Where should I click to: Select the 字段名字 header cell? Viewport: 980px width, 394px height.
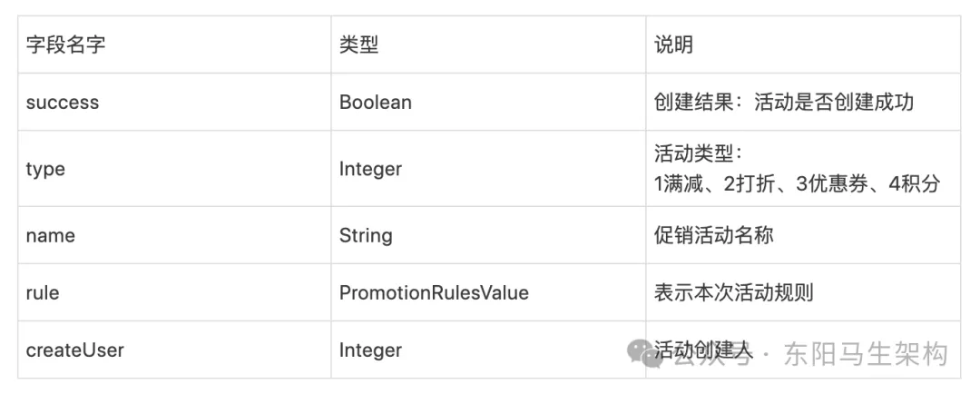point(174,44)
